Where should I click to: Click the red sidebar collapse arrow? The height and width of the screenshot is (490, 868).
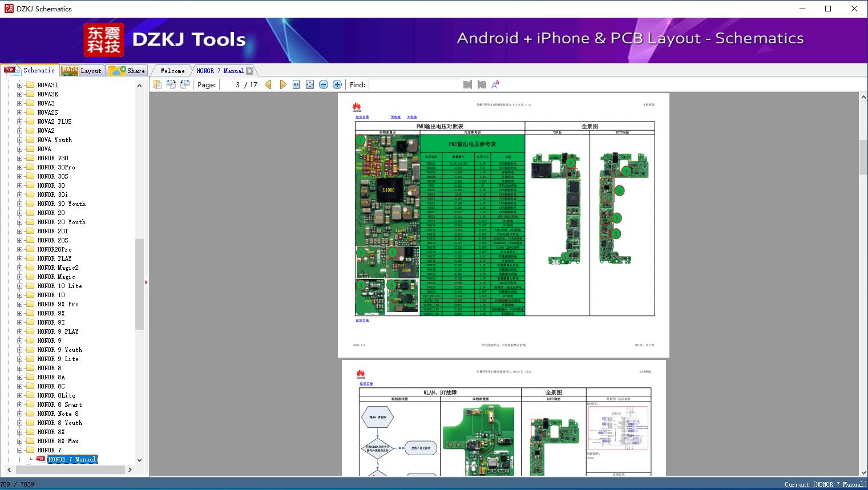[146, 282]
